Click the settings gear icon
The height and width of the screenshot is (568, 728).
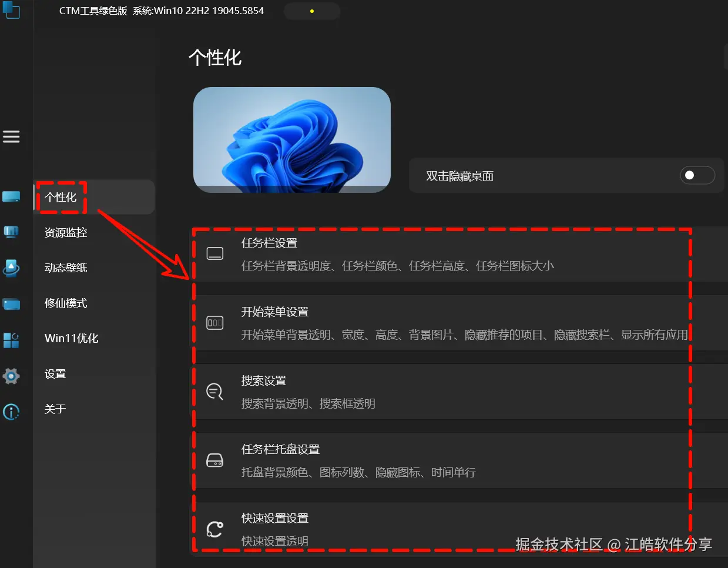[11, 376]
